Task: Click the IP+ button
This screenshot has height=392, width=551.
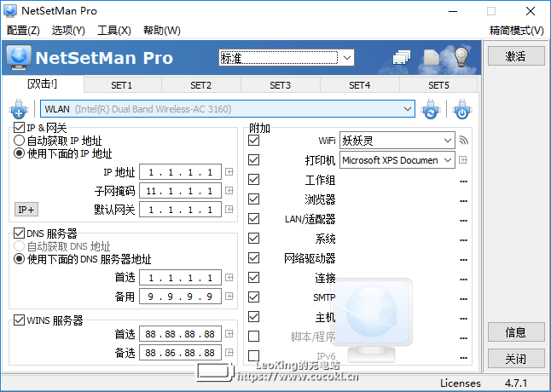Action: 26,210
